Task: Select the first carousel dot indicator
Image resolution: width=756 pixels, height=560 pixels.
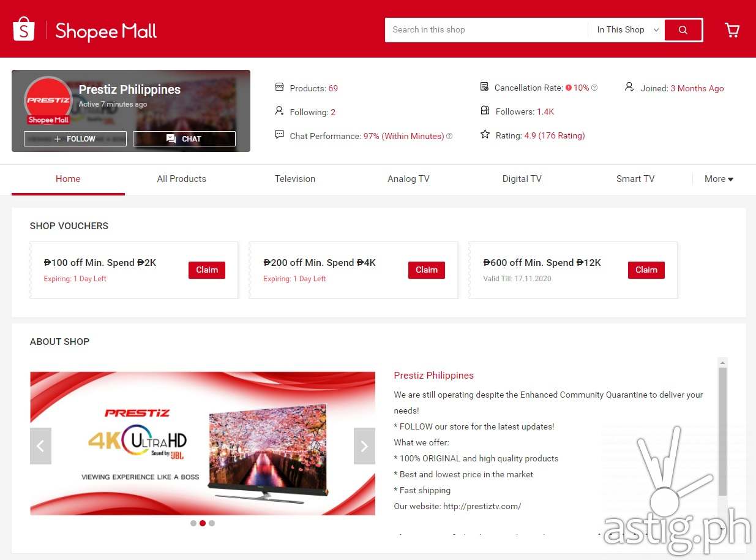Action: (193, 523)
